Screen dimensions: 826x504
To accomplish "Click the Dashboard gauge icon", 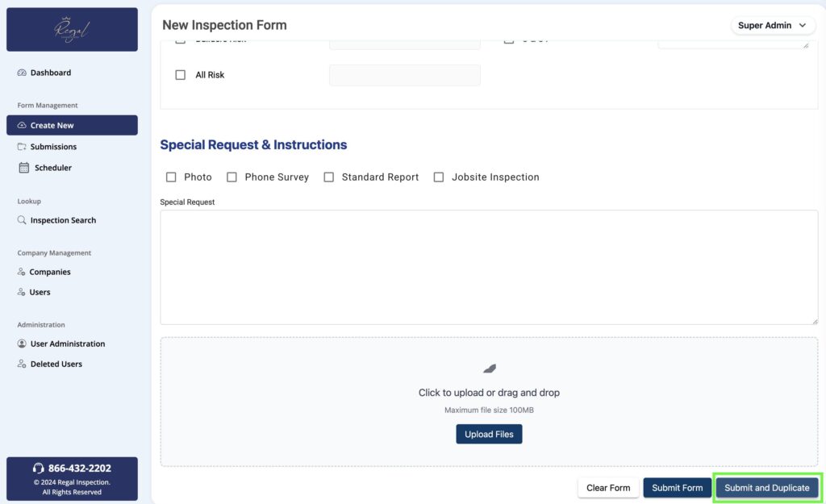I will click(x=22, y=73).
